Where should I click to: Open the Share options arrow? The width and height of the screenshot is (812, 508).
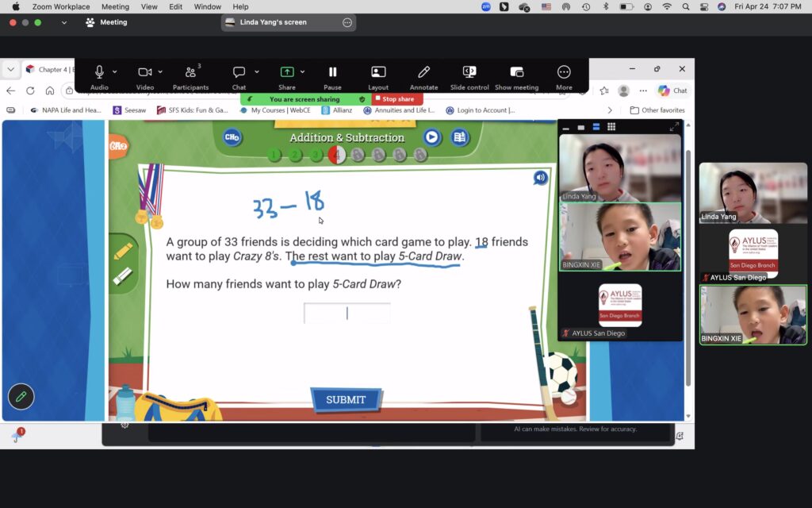pyautogui.click(x=302, y=71)
